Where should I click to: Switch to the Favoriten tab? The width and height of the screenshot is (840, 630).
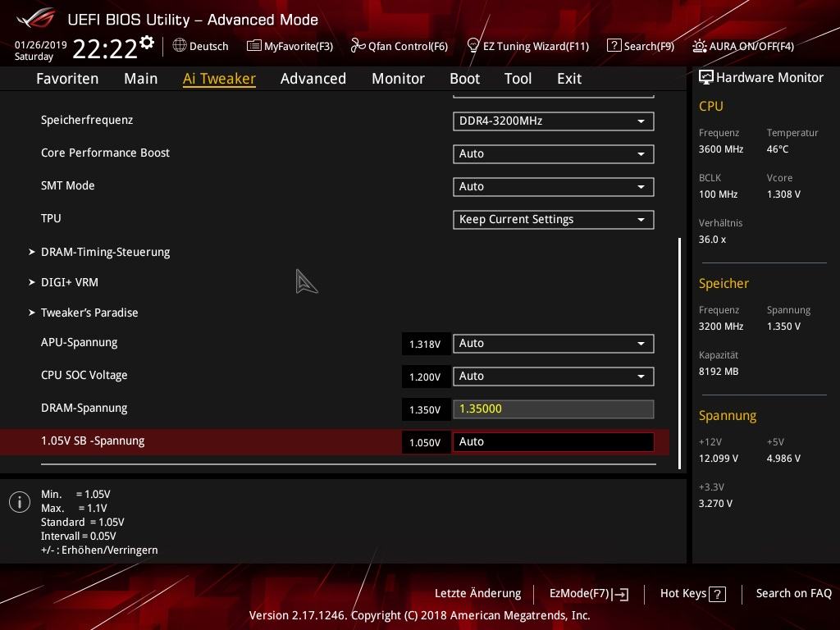[x=67, y=79]
